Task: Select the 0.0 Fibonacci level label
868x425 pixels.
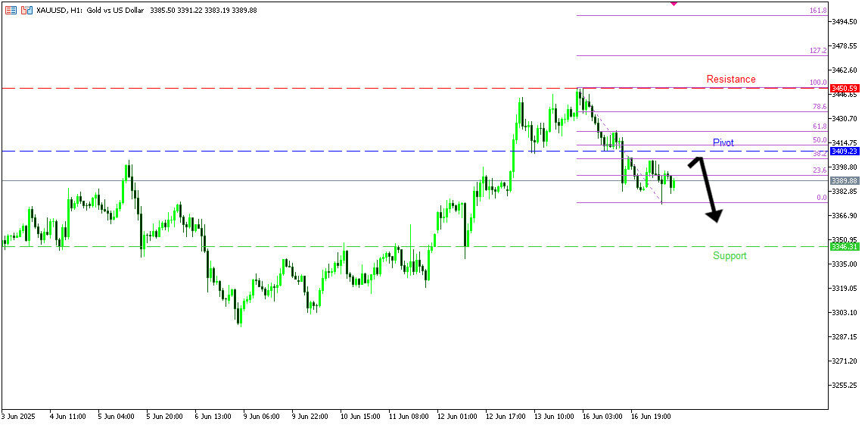Action: [821, 198]
